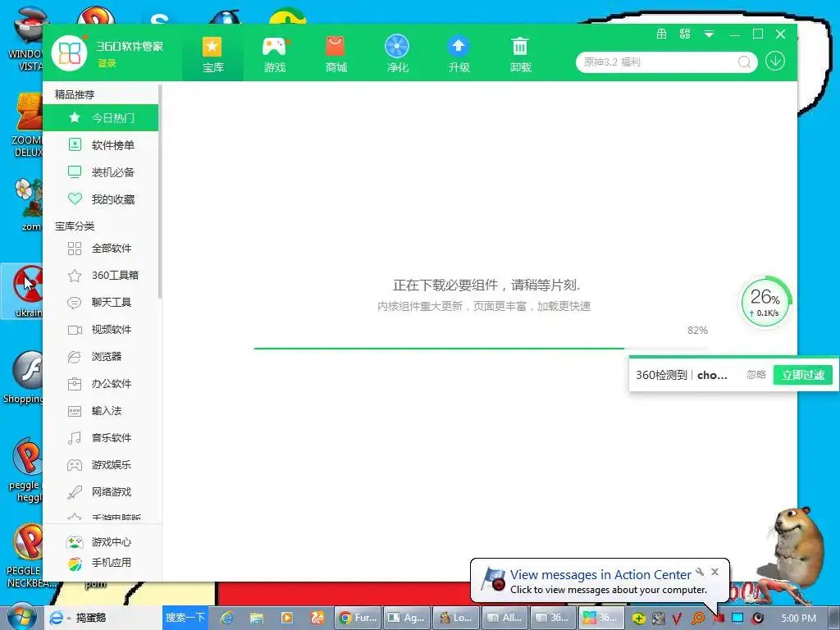Select 软件榜单 in sidebar
This screenshot has height=630, width=840.
click(x=101, y=144)
